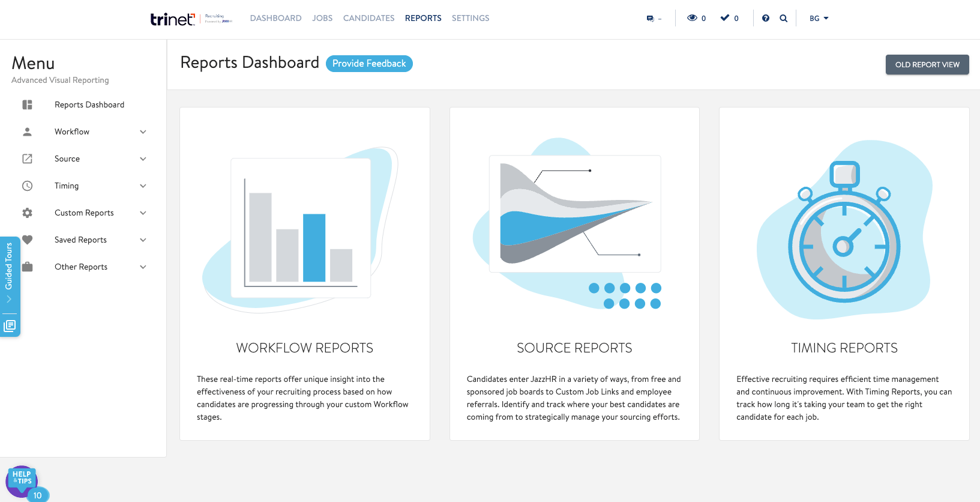The height and width of the screenshot is (502, 980).
Task: Click the Help & Tips badge number 10
Action: 38,495
